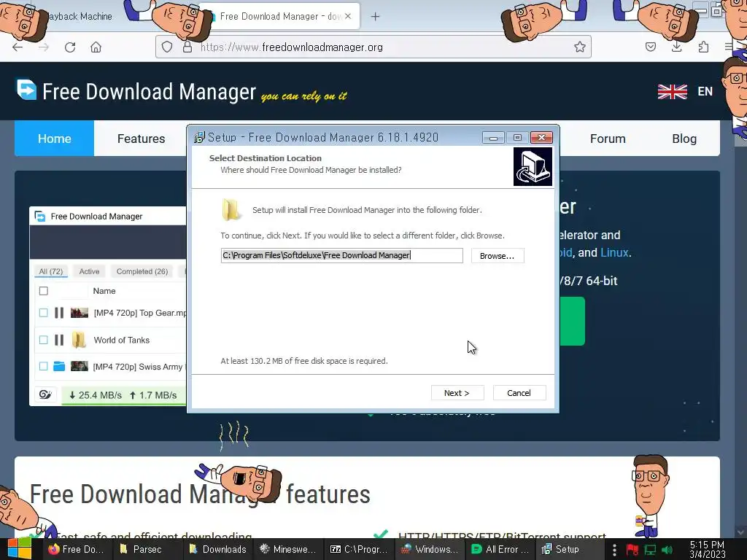Click blue folder icon on Swiss Army row
Viewport: 747px width, 560px height.
[59, 366]
